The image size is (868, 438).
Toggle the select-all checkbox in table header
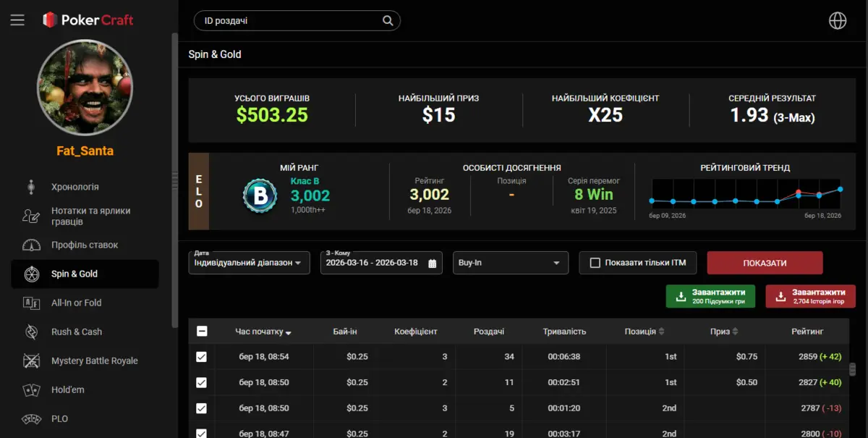pyautogui.click(x=202, y=332)
